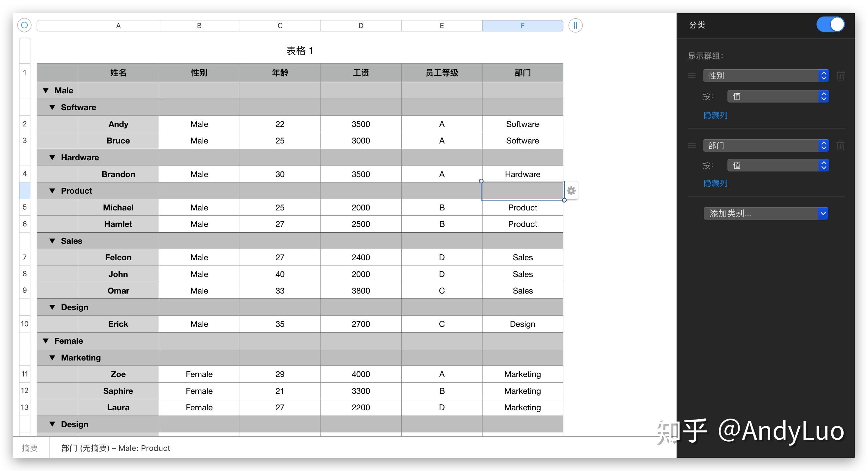868x471 pixels.
Task: Select the 性别 header cell in the table
Action: [199, 73]
